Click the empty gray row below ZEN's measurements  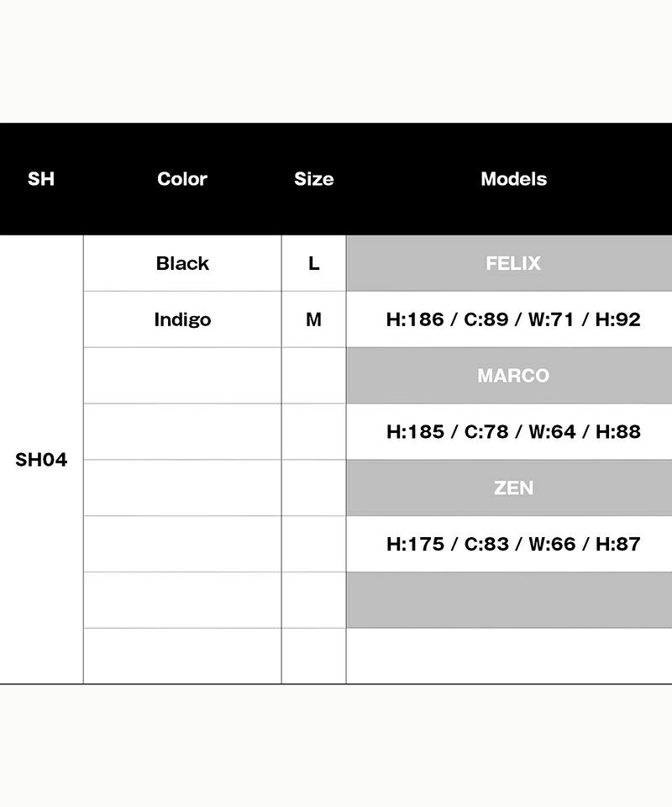(x=509, y=600)
